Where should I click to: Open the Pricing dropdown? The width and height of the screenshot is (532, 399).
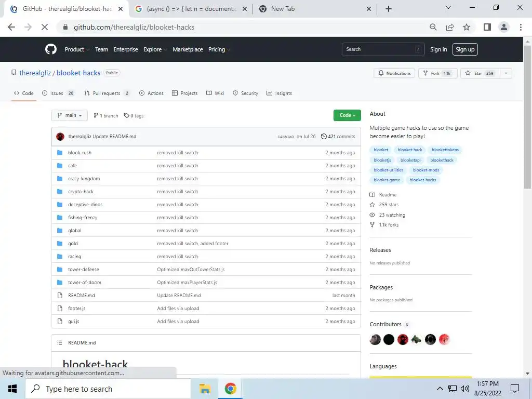click(x=219, y=49)
